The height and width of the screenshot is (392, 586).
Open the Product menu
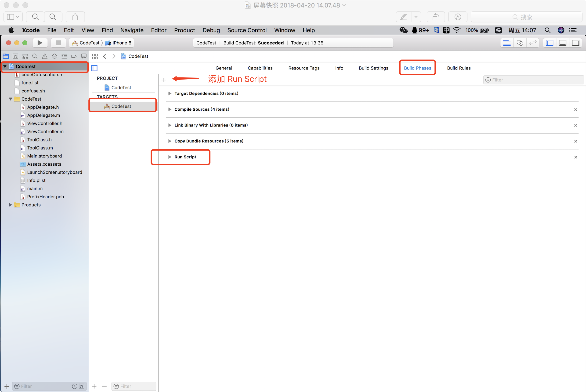[x=184, y=30]
